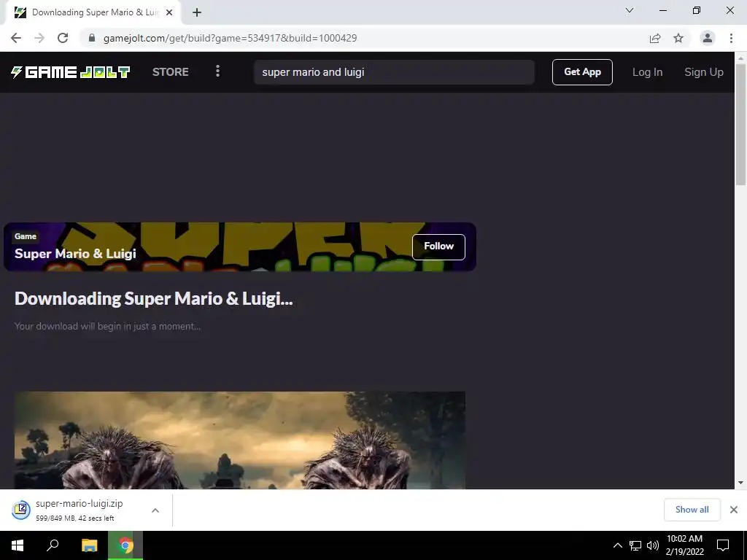Open Windows taskbar search
This screenshot has height=560, width=747.
53,545
